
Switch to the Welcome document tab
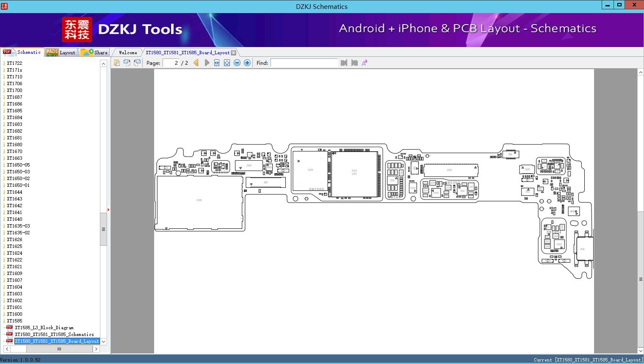127,53
